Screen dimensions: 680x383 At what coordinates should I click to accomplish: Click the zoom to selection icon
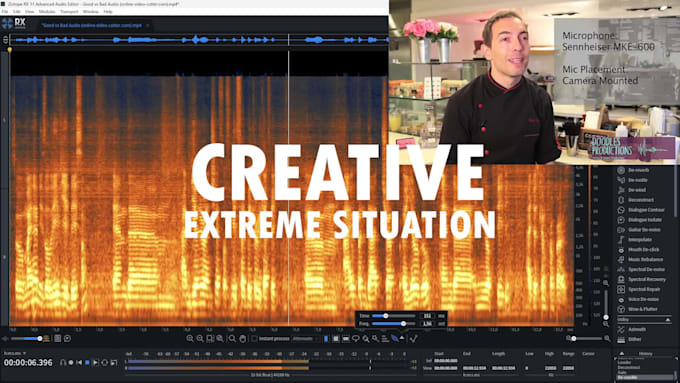coord(209,338)
